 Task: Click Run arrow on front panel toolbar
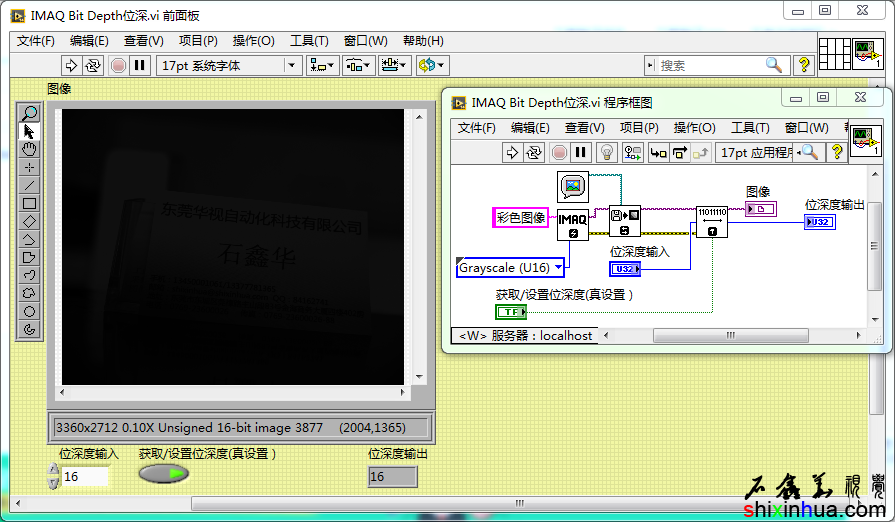coord(71,65)
